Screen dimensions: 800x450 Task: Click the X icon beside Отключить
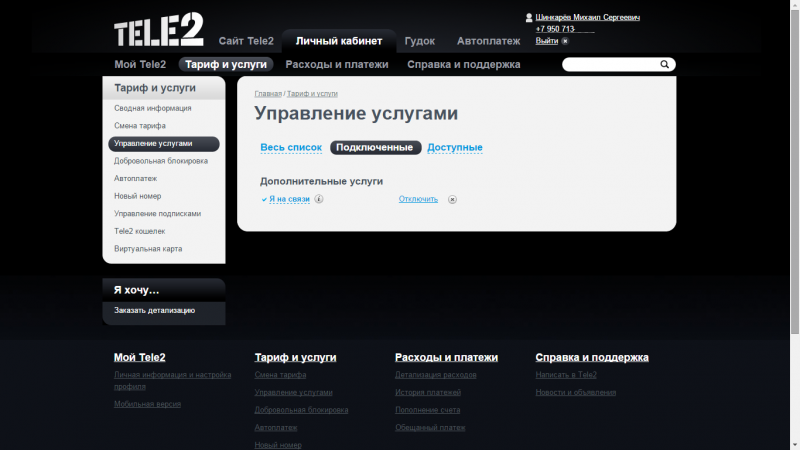click(x=452, y=199)
